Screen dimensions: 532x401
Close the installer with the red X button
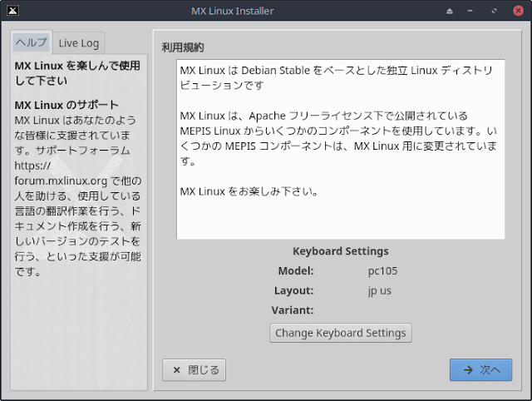(518, 11)
